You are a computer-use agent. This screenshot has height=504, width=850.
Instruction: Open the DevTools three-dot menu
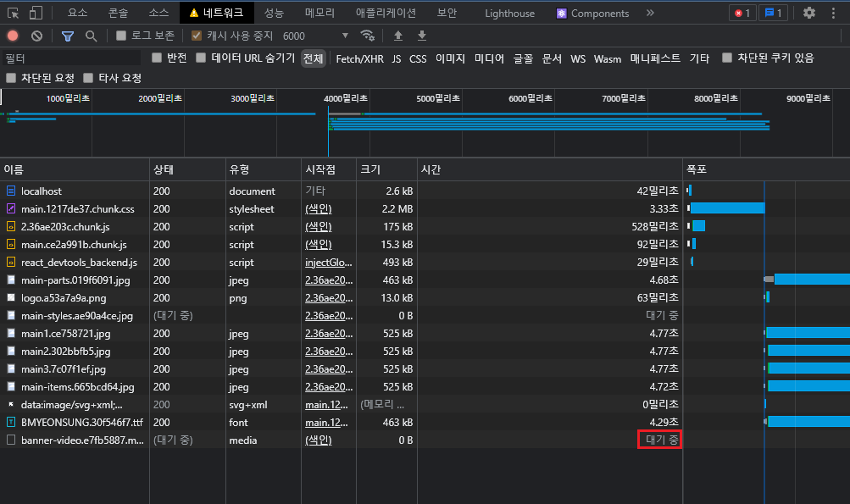tap(833, 13)
